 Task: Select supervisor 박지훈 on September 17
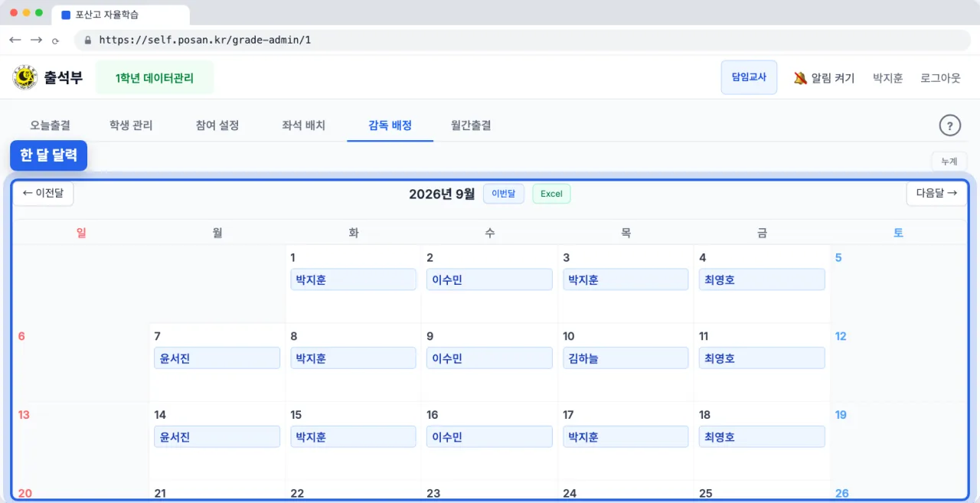click(x=626, y=437)
